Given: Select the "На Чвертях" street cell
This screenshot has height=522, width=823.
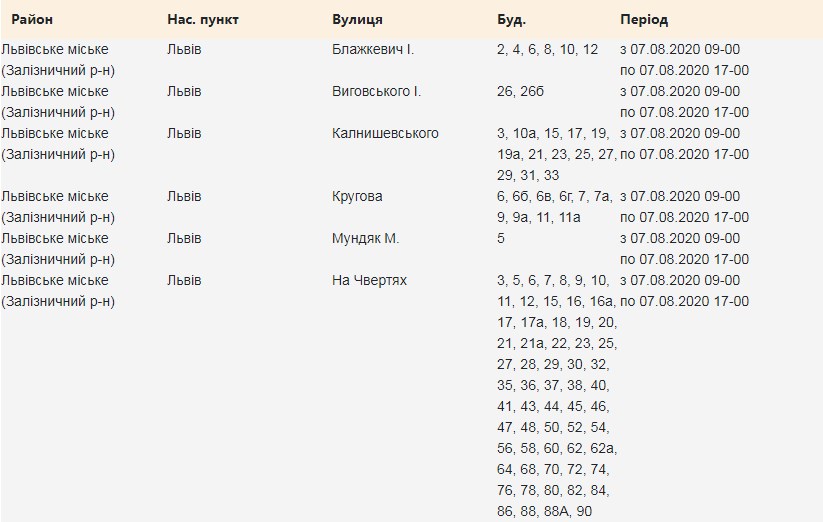Looking at the screenshot, I should point(369,280).
